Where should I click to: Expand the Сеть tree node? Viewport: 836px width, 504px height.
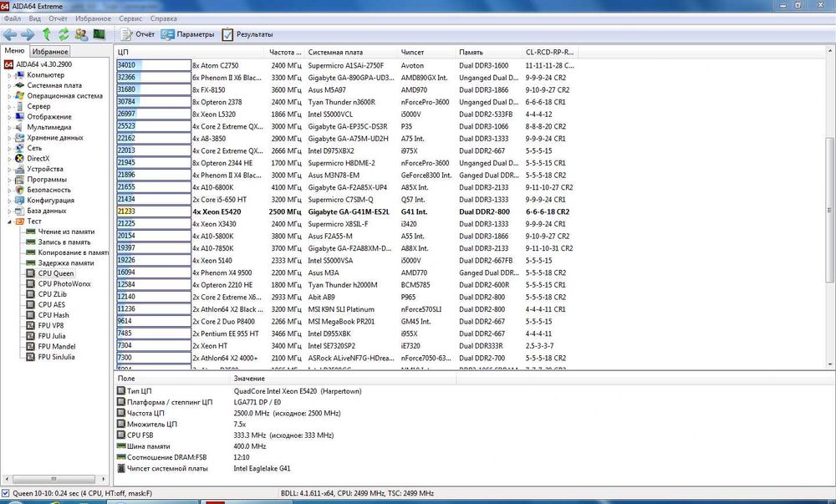9,149
